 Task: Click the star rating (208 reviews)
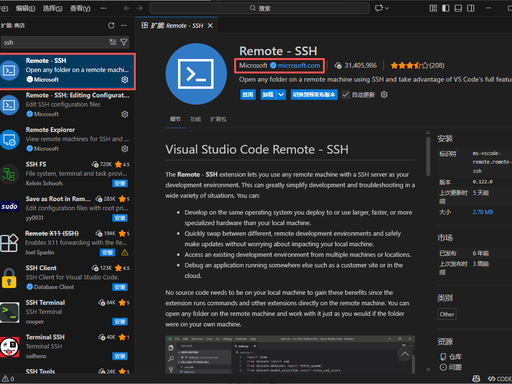tap(417, 65)
